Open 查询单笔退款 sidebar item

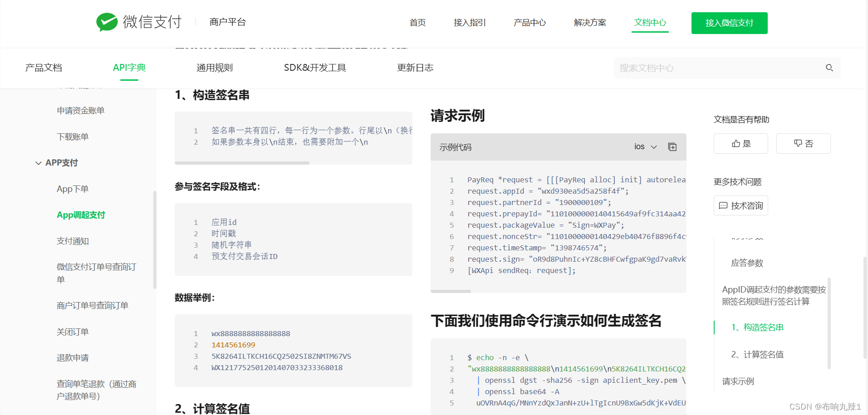(96, 390)
